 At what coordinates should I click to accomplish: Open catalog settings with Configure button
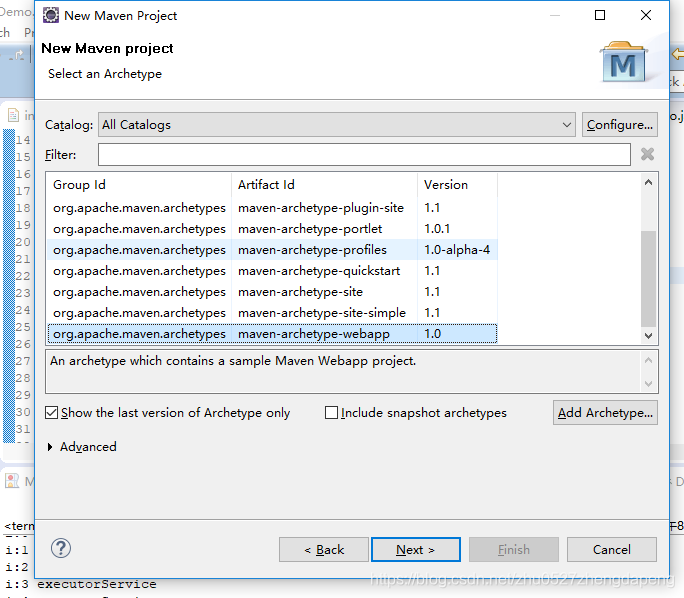click(x=619, y=125)
